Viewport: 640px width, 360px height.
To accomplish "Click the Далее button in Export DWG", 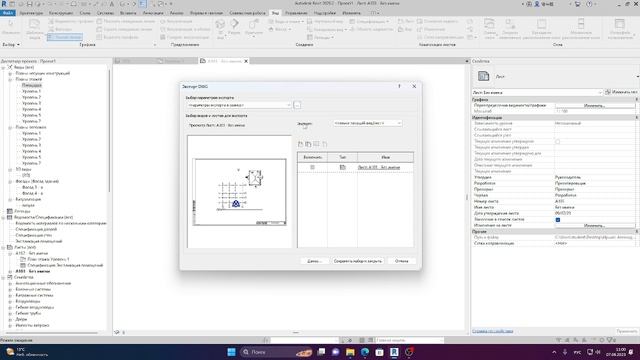I will click(314, 261).
